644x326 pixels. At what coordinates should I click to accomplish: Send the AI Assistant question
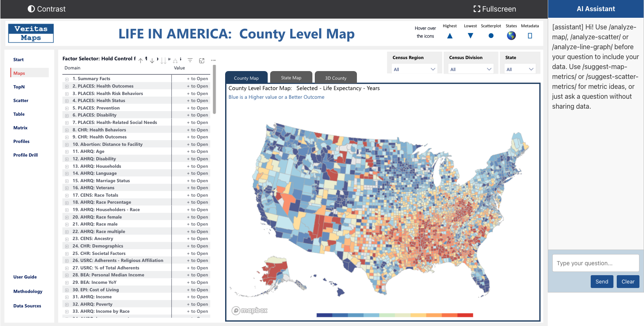click(x=602, y=281)
